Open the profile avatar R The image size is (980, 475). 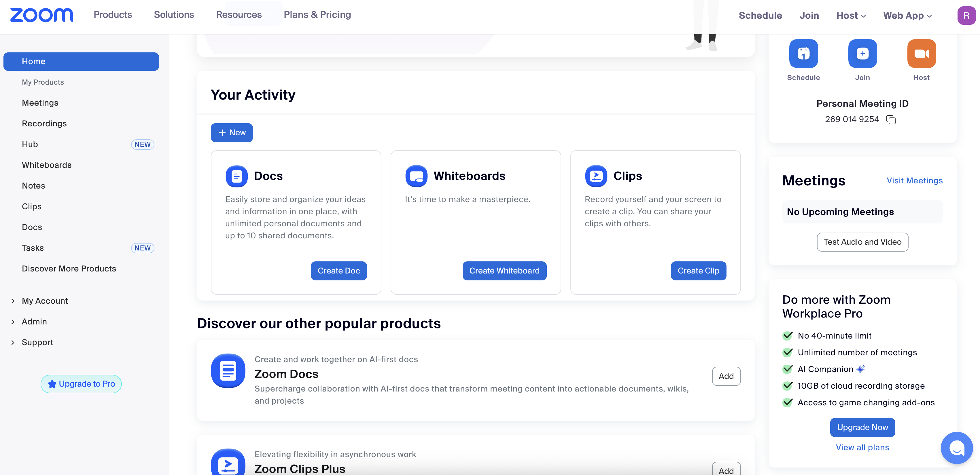tap(966, 16)
